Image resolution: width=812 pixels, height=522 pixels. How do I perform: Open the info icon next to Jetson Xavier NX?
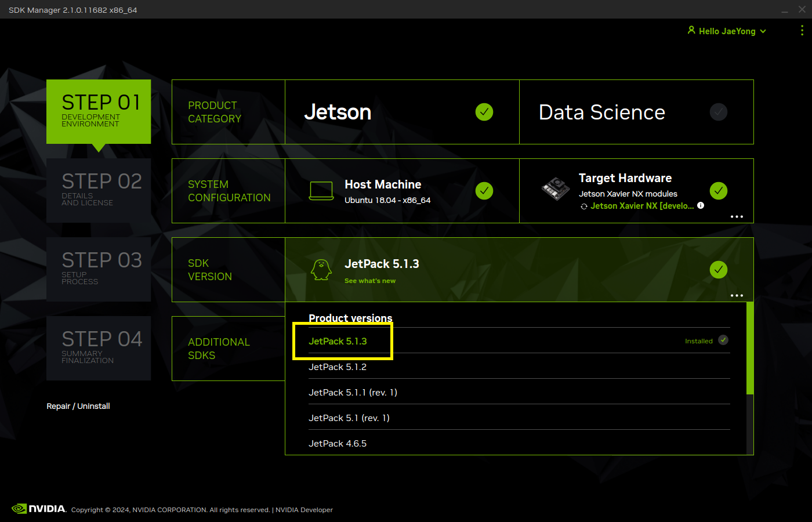(x=701, y=205)
